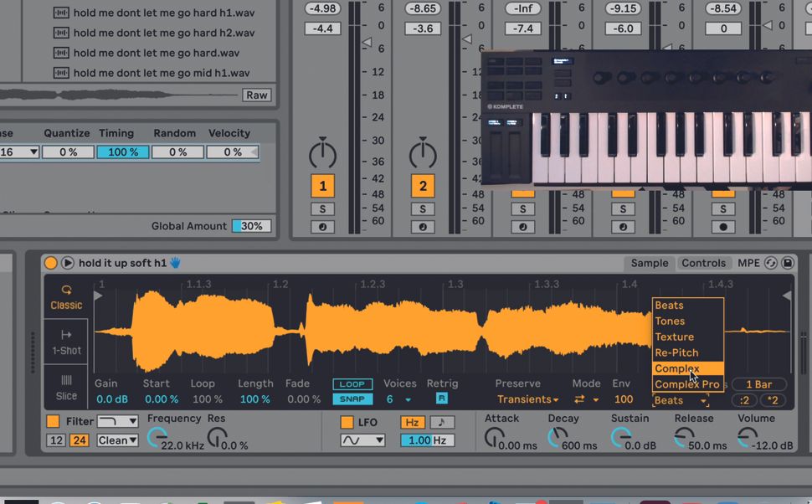Toggle the Simpler device activator circle

click(x=51, y=262)
